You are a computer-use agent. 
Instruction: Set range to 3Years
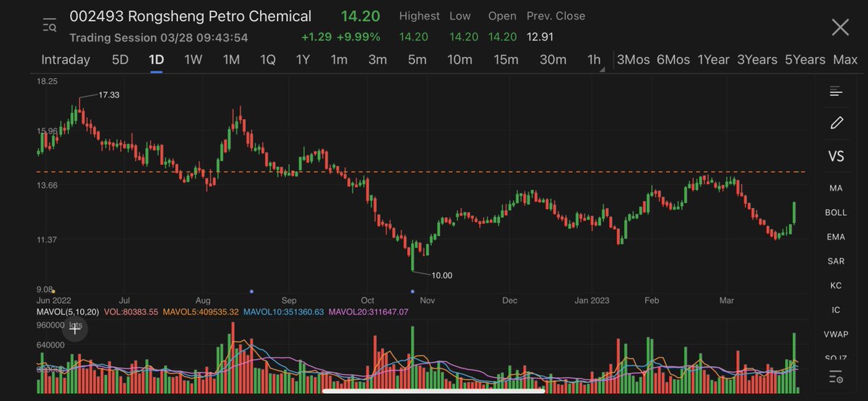[x=757, y=59]
